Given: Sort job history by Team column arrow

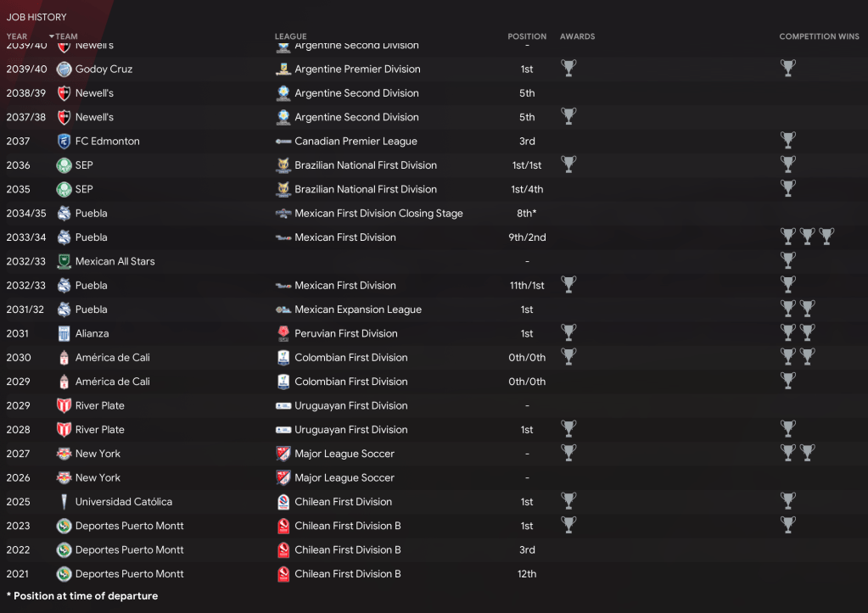Looking at the screenshot, I should tap(52, 36).
